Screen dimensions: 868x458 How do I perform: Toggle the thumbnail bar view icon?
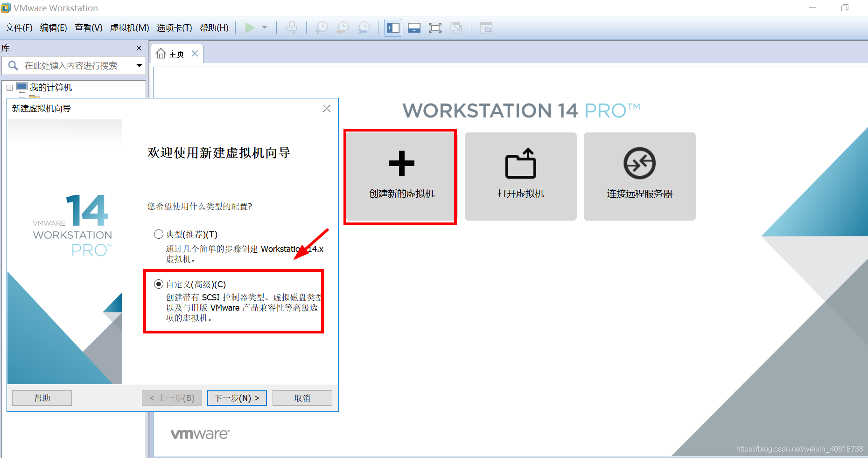click(x=414, y=28)
